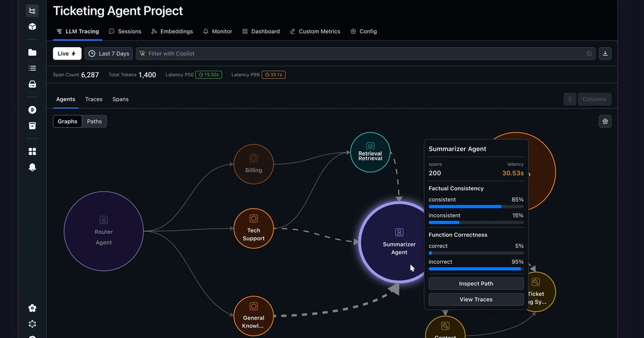
Task: Open the Monitor tab
Action: tap(217, 32)
